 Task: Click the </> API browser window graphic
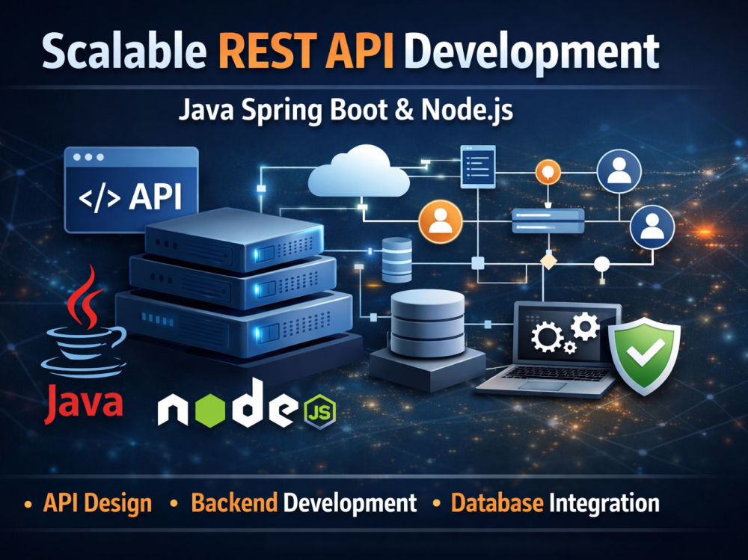tap(131, 189)
